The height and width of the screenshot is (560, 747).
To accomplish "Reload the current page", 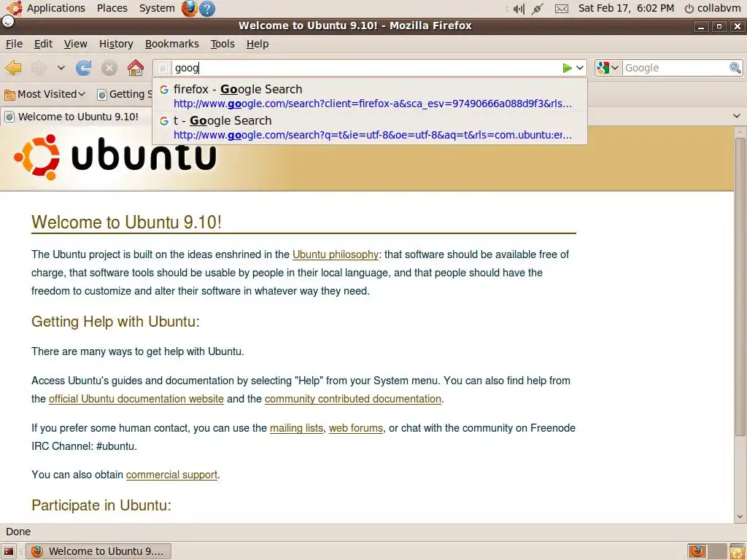I will [x=83, y=68].
